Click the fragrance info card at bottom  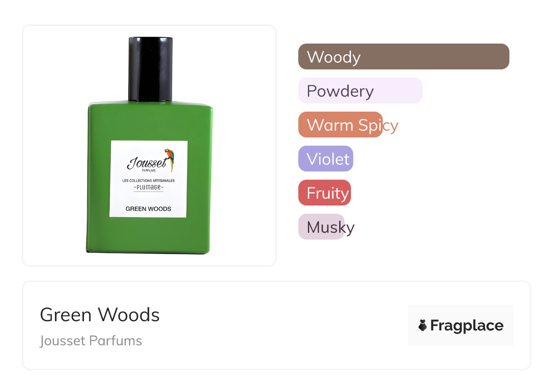click(x=276, y=325)
